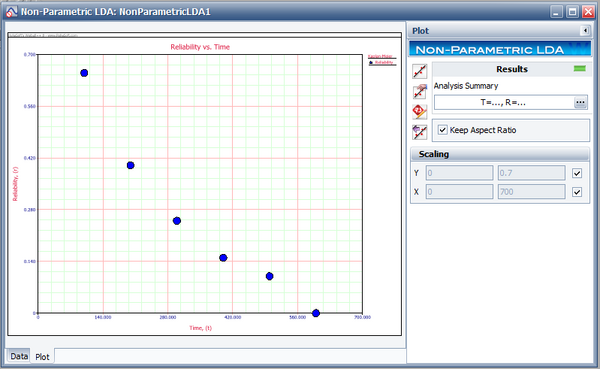Click the red diamond and pencil icon

click(419, 112)
